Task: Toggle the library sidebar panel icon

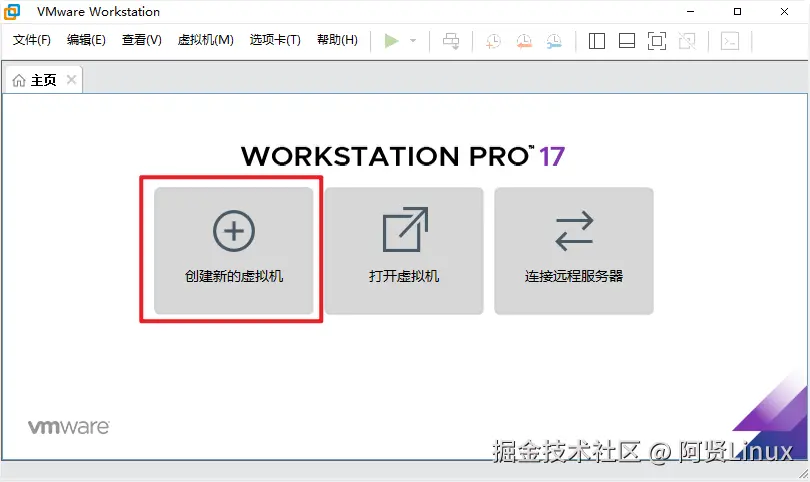Action: pos(597,41)
